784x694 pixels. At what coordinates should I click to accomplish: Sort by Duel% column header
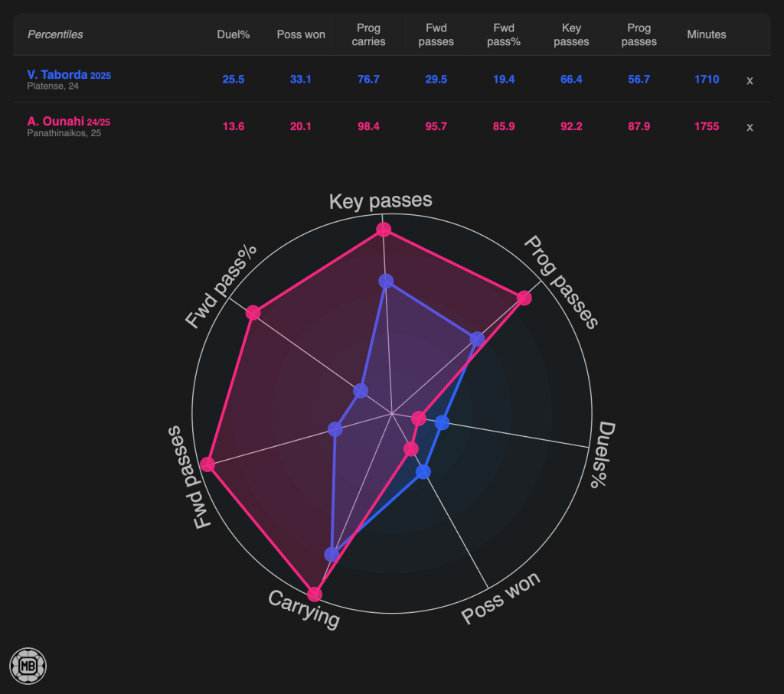233,34
